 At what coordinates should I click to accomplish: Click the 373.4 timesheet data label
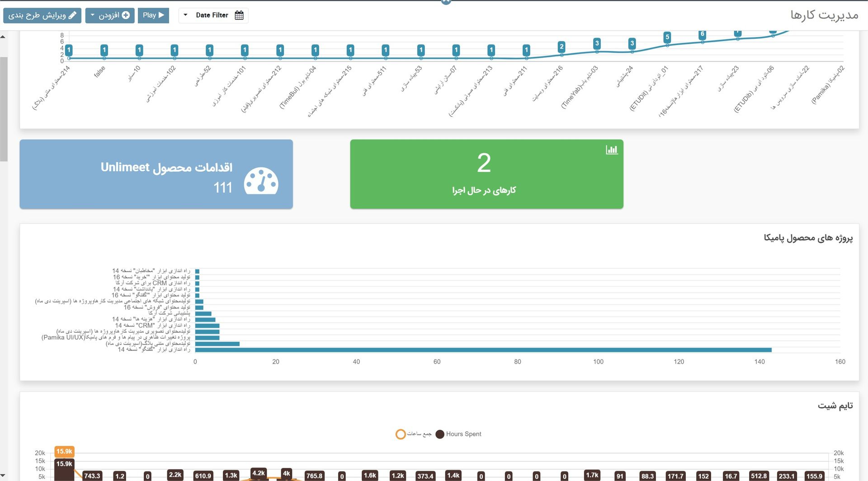pos(425,476)
